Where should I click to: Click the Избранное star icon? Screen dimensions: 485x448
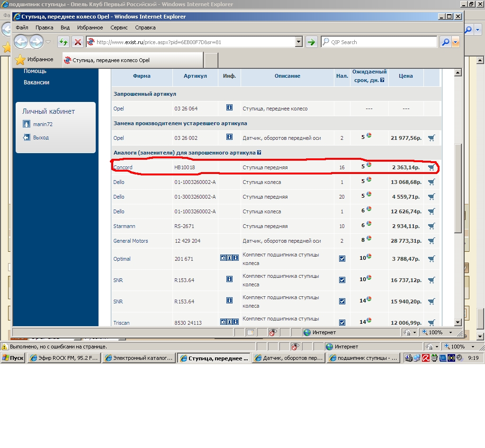[x=20, y=59]
